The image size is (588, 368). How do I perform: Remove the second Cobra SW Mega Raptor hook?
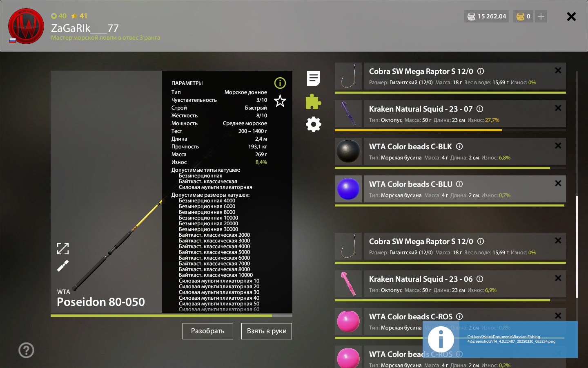pyautogui.click(x=558, y=240)
